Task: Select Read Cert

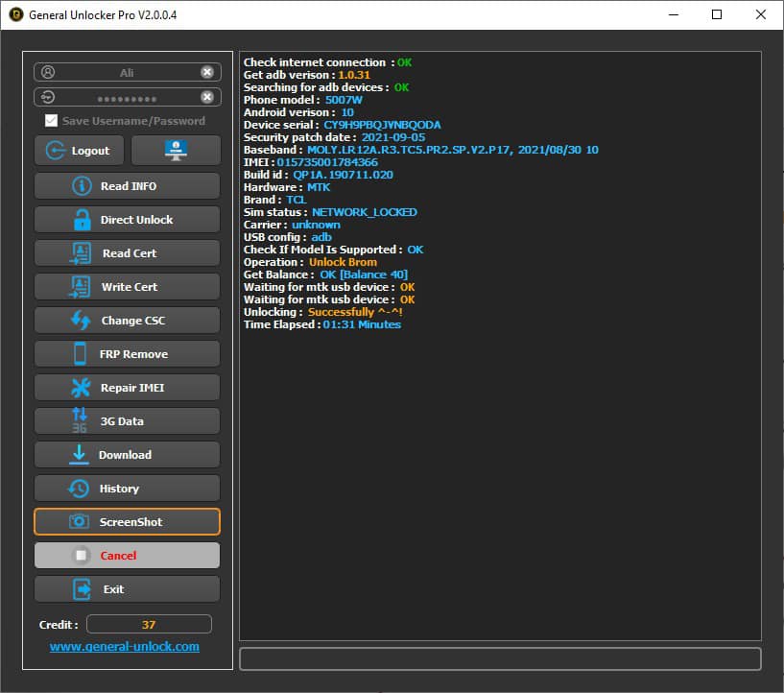Action: pyautogui.click(x=127, y=253)
